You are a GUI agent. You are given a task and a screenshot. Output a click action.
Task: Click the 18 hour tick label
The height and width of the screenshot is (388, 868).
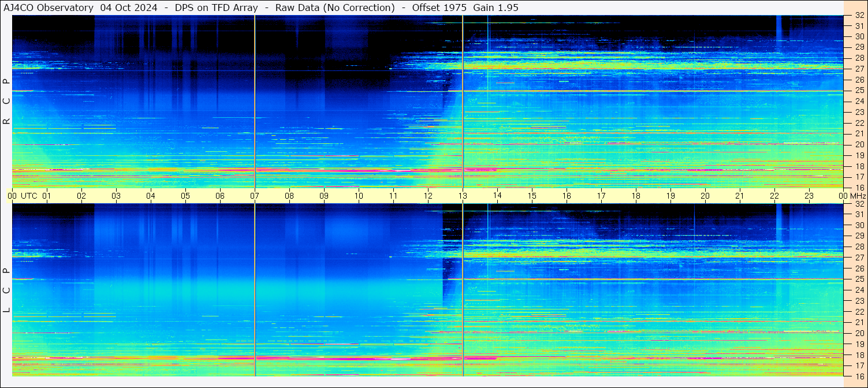pyautogui.click(x=636, y=196)
